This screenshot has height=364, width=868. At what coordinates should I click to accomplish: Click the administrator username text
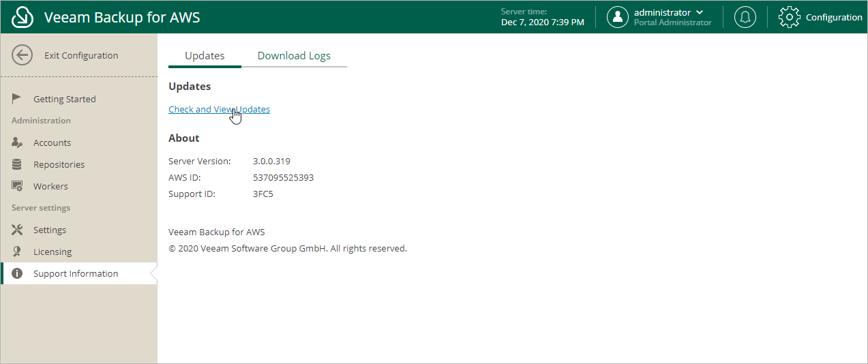662,12
